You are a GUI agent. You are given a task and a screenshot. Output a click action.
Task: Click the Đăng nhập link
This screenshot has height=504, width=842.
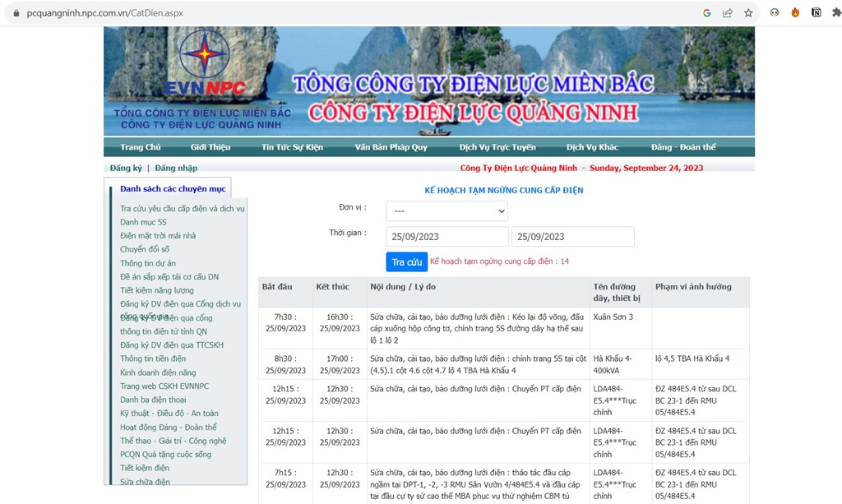176,169
